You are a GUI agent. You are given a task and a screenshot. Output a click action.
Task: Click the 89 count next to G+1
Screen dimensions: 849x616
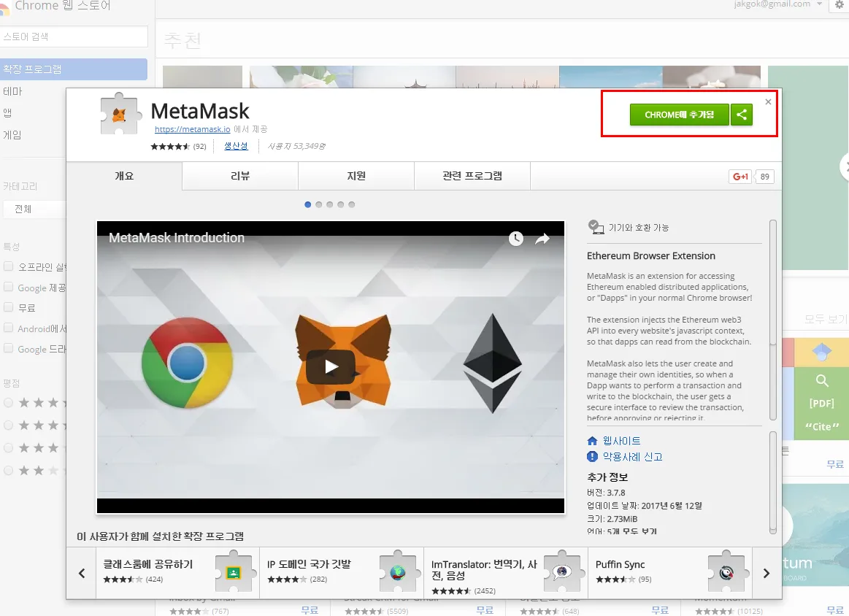coord(764,177)
